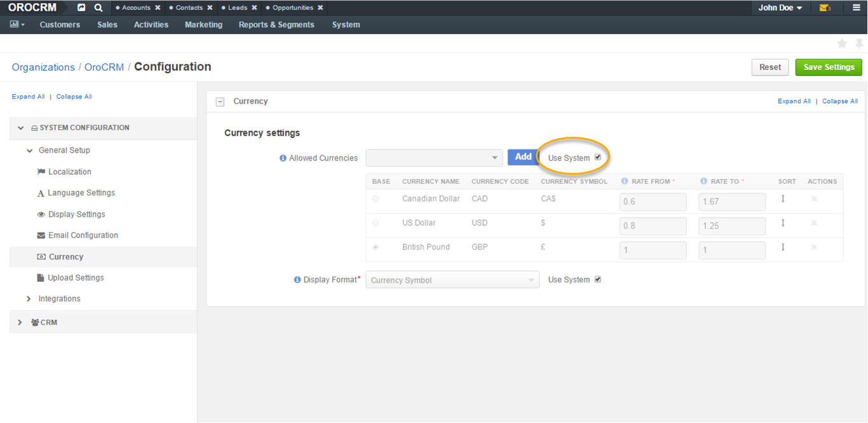868x423 pixels.
Task: Collapse the System Configuration tree node
Action: [21, 128]
